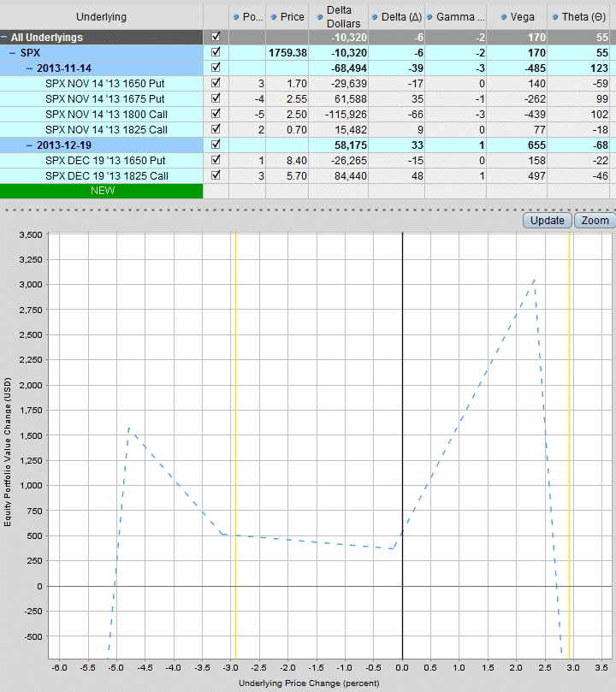616x692 pixels.
Task: Click the SPX price value 1759.38
Action: (287, 53)
